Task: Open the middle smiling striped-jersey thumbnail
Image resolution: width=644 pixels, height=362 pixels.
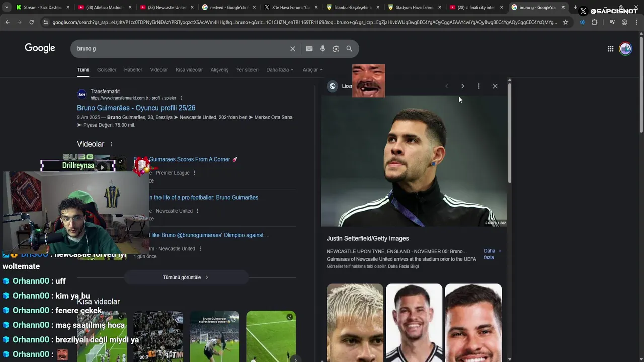Action: tap(414, 322)
